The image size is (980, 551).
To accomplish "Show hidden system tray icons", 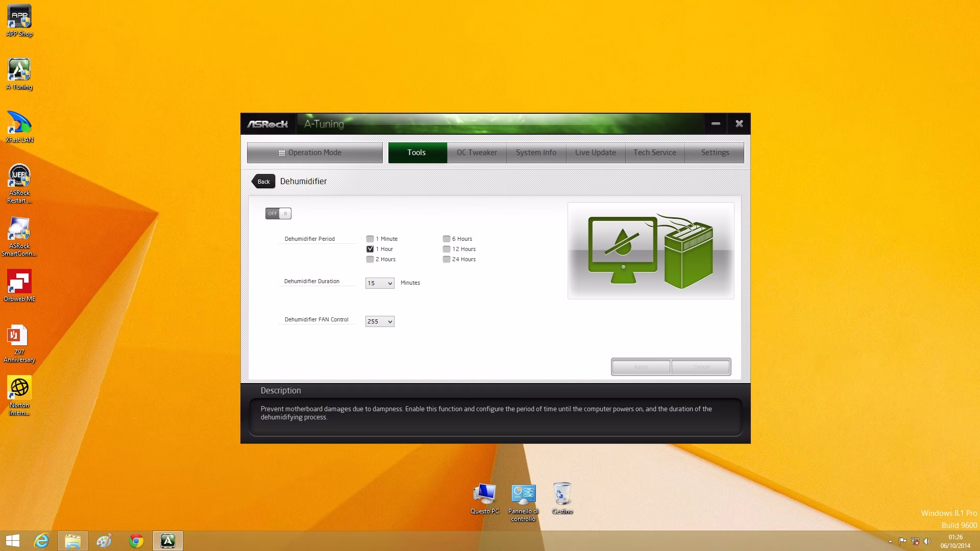I will click(890, 541).
